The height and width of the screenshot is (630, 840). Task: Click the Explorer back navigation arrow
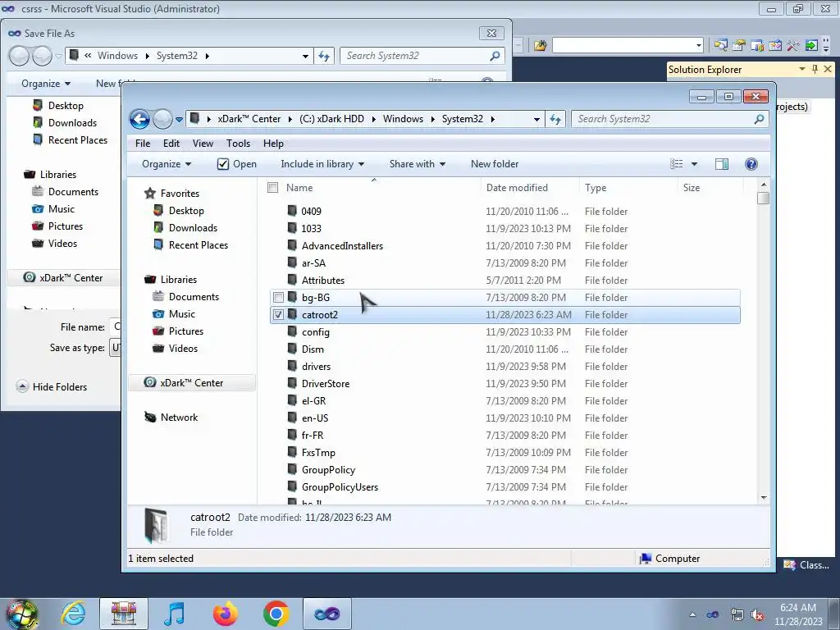click(x=139, y=119)
